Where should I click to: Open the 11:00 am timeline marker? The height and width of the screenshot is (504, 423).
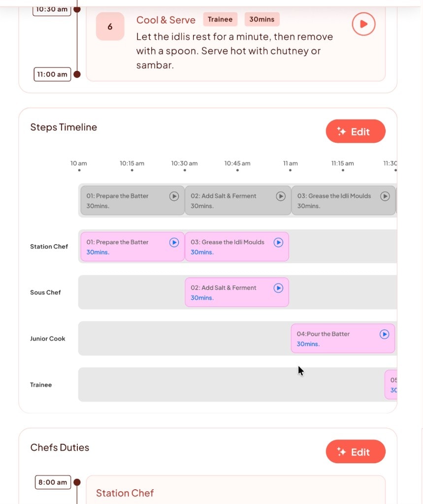51,74
